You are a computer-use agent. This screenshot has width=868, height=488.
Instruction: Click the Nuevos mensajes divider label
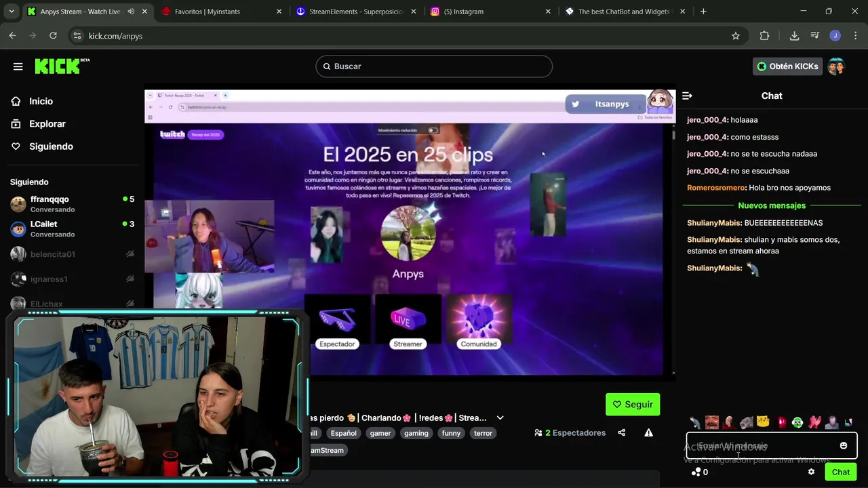click(x=772, y=205)
